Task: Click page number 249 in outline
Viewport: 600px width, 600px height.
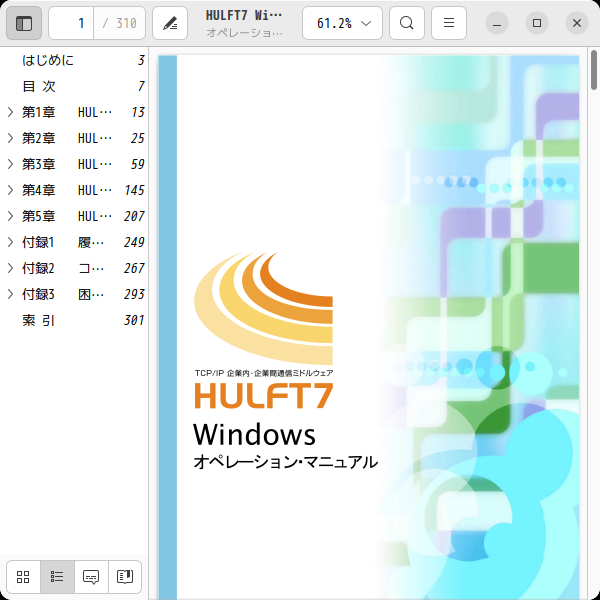Action: pos(134,242)
